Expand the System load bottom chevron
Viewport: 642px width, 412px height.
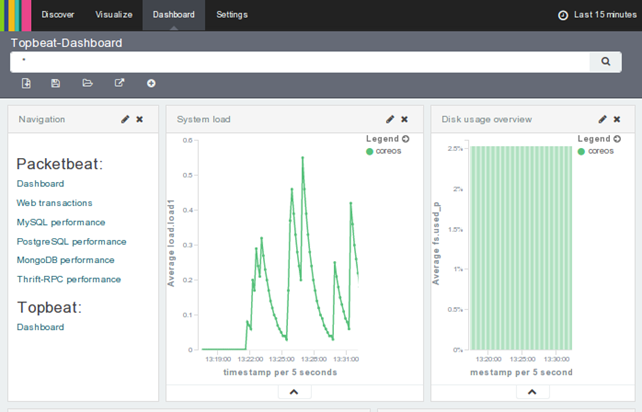pyautogui.click(x=293, y=392)
